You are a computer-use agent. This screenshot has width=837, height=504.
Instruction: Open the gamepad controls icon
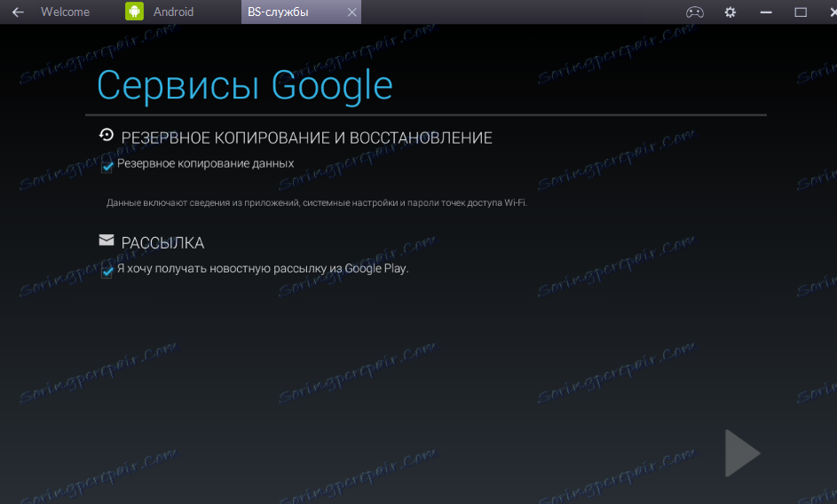click(694, 12)
